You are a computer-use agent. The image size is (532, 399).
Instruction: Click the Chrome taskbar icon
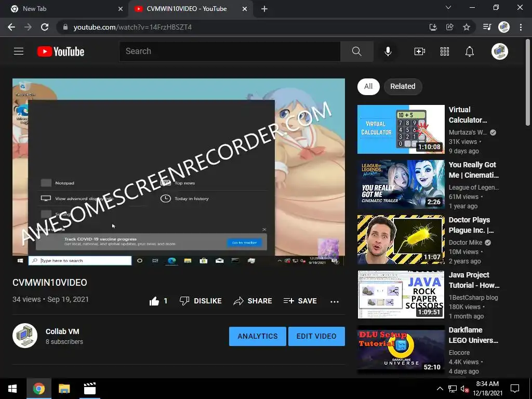[x=38, y=389]
